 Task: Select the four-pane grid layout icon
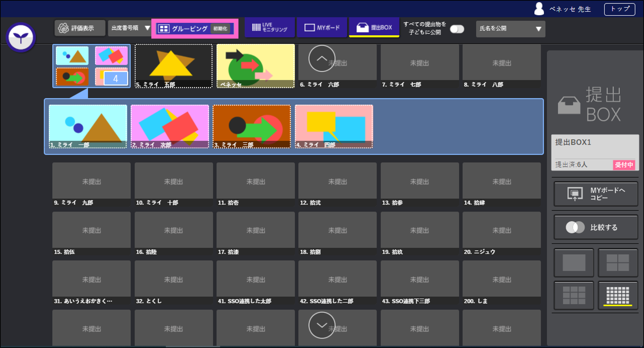(x=617, y=263)
